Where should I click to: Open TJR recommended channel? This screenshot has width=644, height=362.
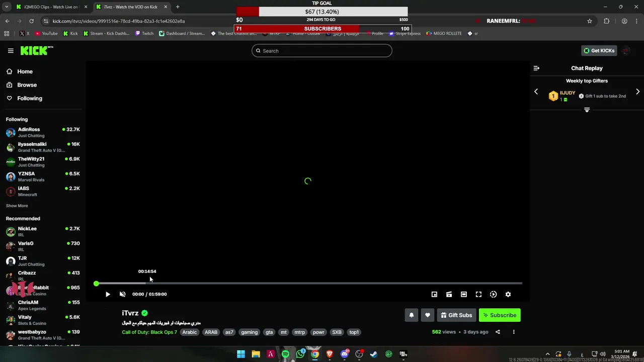coord(43,261)
